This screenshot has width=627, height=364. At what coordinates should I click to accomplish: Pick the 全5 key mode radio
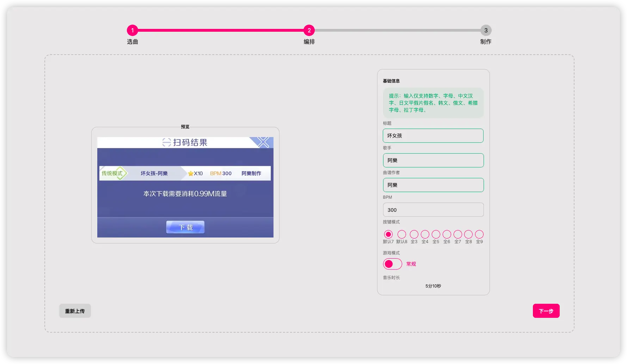(436, 234)
